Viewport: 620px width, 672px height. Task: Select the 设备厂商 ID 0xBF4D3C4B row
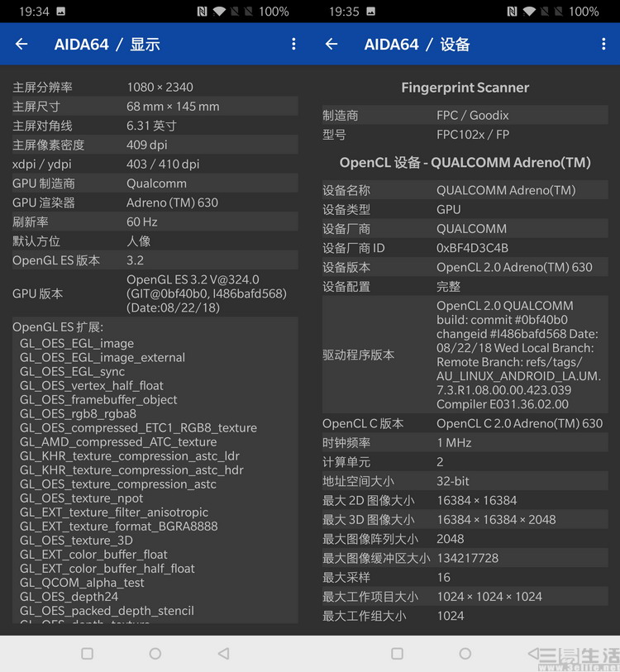(465, 248)
